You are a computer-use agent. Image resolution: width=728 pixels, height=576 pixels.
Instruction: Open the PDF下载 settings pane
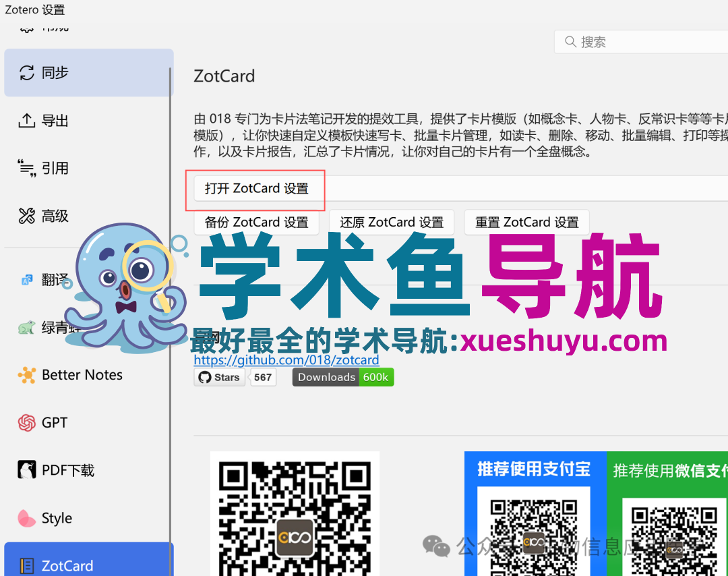tap(89, 471)
